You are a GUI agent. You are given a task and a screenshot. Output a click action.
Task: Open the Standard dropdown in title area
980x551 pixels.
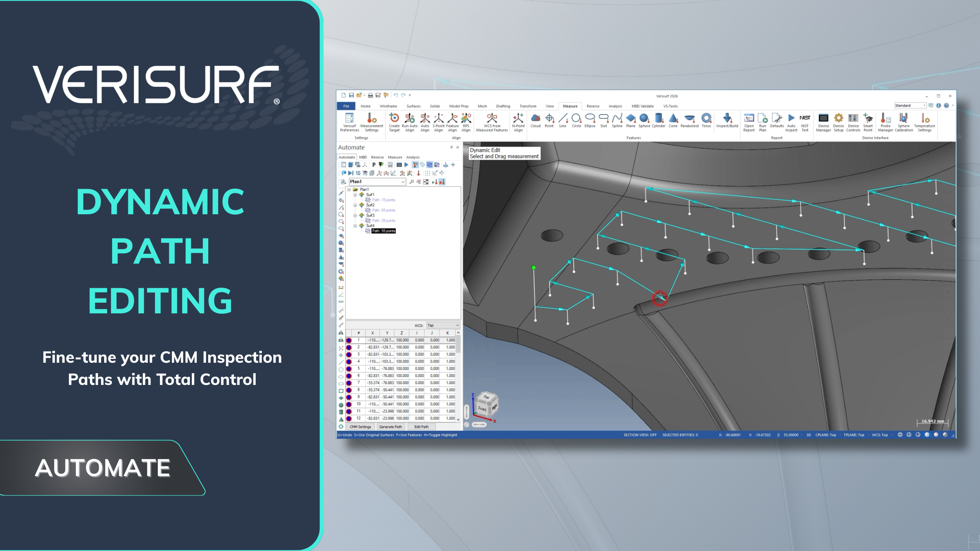pos(910,106)
